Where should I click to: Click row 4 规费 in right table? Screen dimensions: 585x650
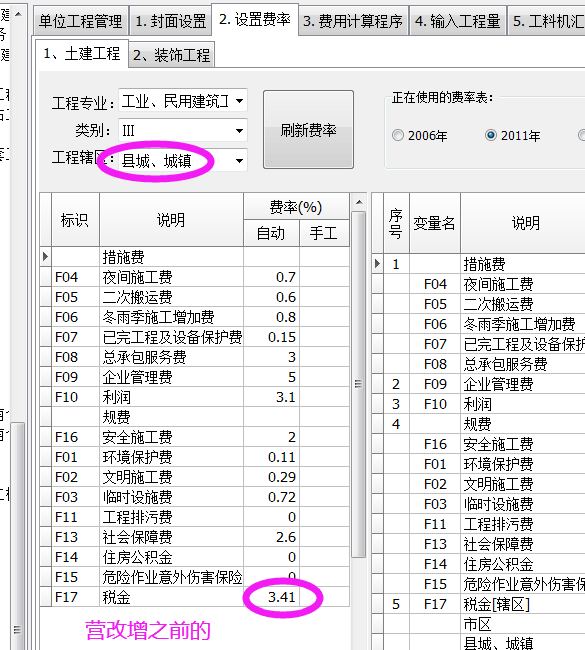(478, 424)
